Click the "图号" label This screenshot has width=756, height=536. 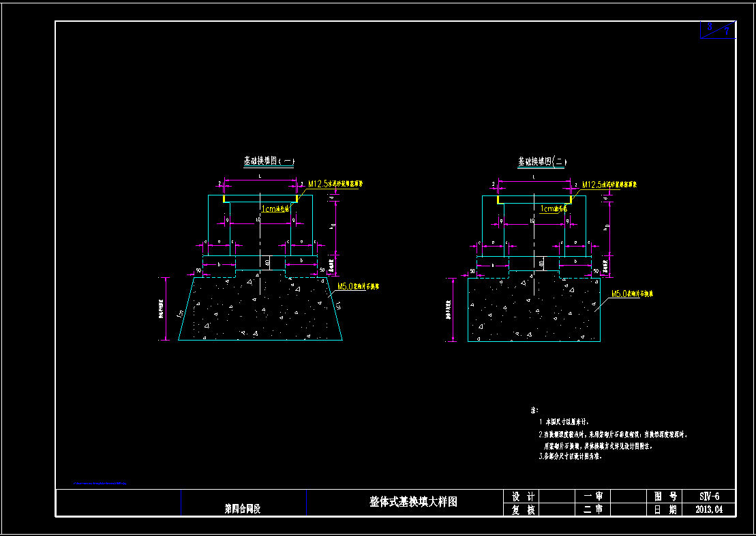coord(665,496)
